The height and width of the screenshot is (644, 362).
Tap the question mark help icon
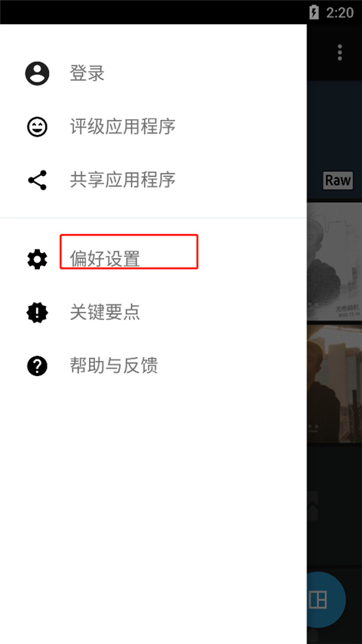(37, 365)
